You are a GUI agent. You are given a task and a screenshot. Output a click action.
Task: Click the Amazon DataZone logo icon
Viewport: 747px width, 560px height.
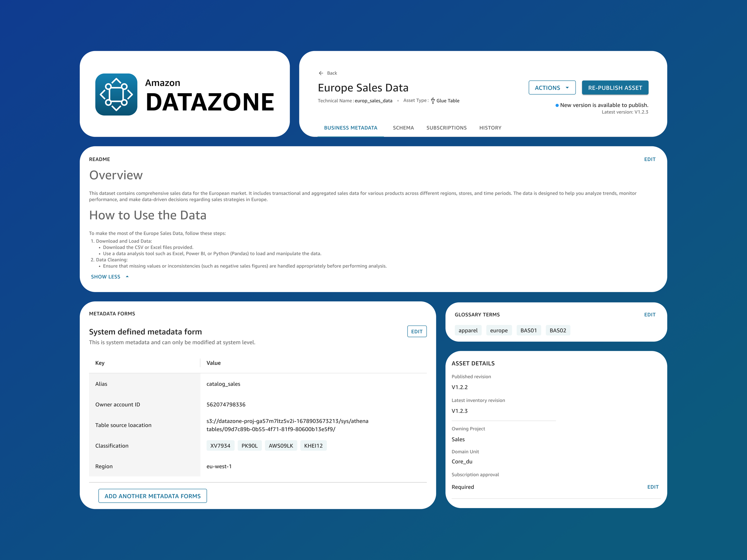[x=116, y=94]
